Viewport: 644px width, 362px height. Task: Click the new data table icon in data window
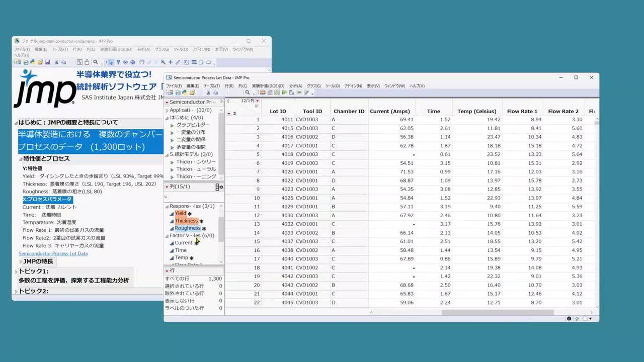(170, 93)
